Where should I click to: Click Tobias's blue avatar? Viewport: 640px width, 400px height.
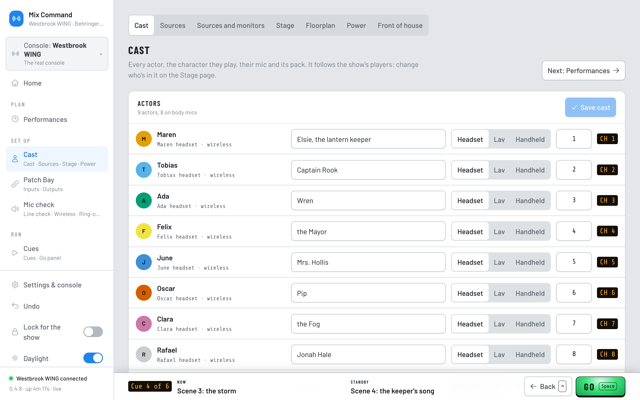144,170
